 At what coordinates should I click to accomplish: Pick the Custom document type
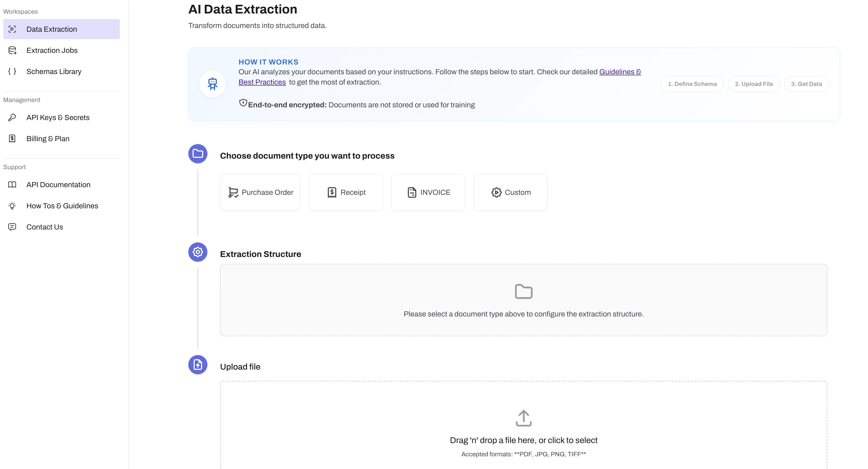click(x=510, y=192)
